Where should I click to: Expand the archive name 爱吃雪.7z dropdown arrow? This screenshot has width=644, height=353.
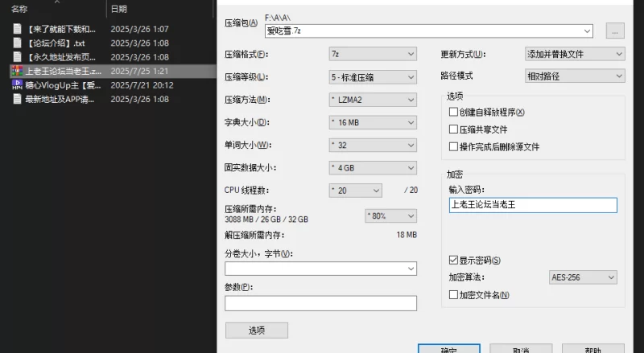[588, 31]
